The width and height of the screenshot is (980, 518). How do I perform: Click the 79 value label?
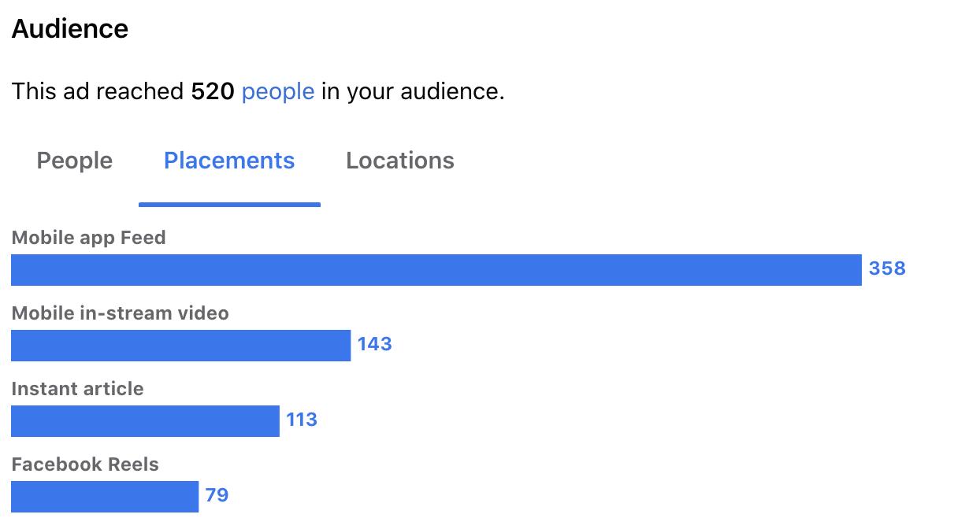click(217, 495)
